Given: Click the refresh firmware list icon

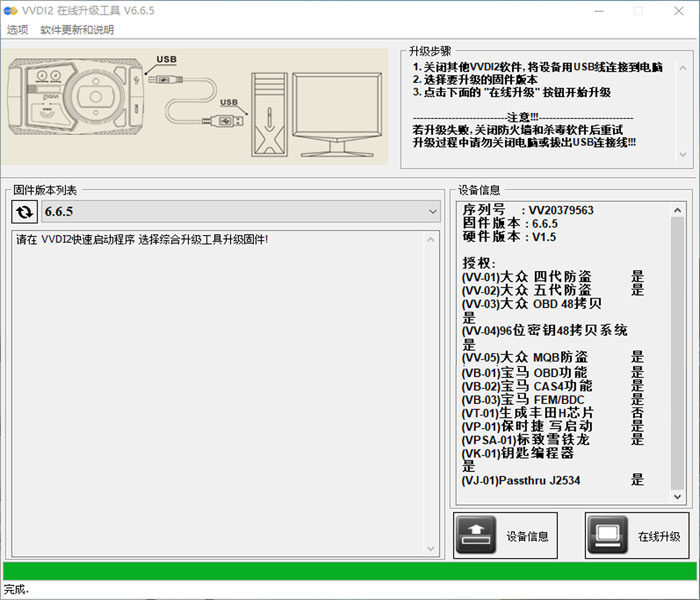Looking at the screenshot, I should coord(24,212).
